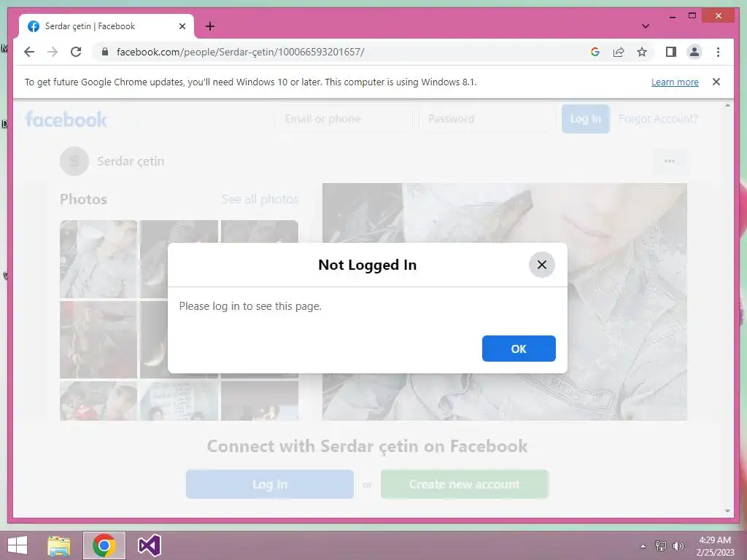Image resolution: width=747 pixels, height=560 pixels.
Task: Select the Serdar çetin | Facebook tab
Action: point(107,26)
